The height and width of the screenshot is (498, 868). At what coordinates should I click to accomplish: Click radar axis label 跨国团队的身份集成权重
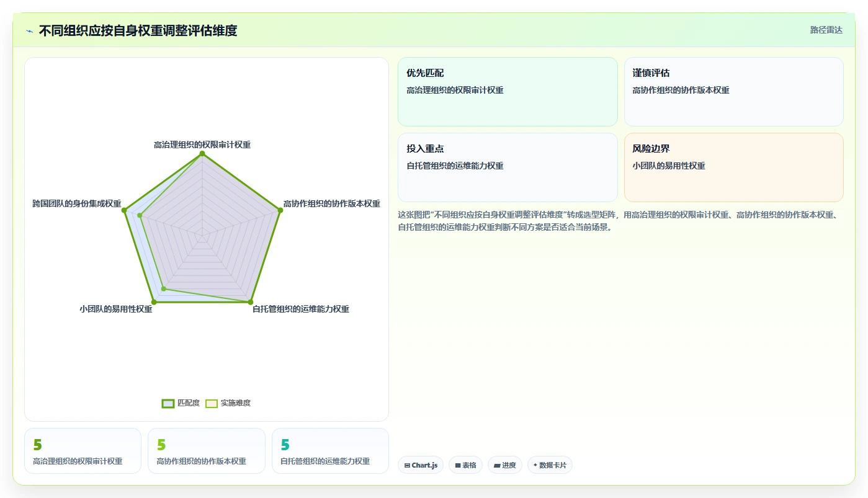(x=77, y=203)
